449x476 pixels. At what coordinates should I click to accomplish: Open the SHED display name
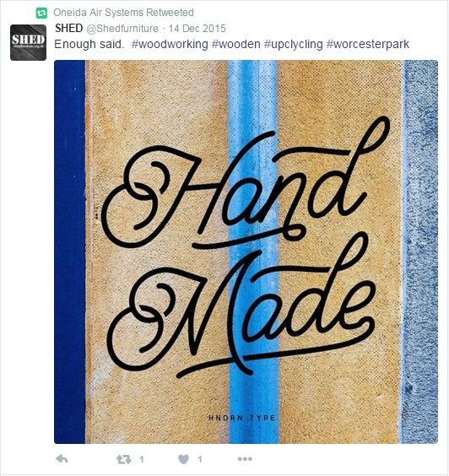(69, 28)
